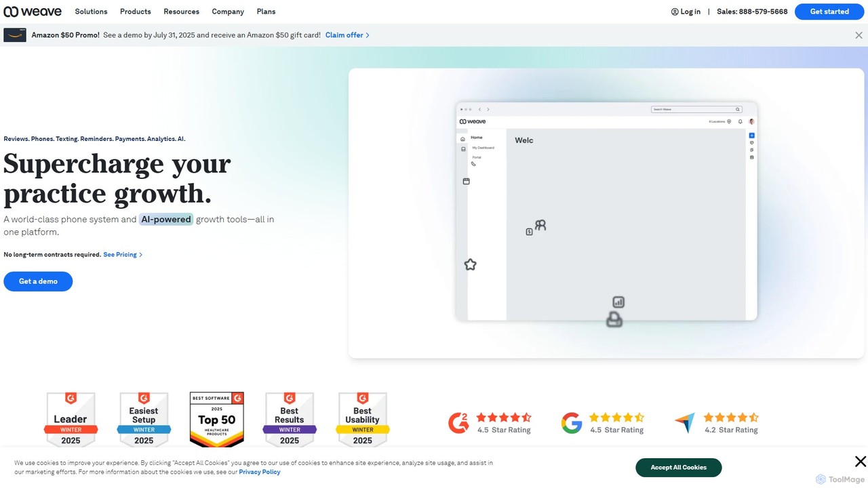Click the Google 4.5 star rating stars

pyautogui.click(x=616, y=418)
